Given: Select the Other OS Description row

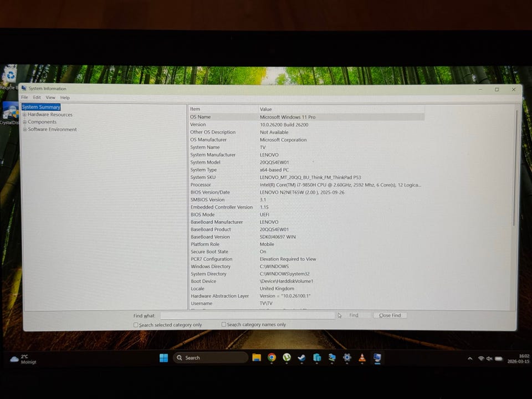Looking at the screenshot, I should click(x=306, y=132).
